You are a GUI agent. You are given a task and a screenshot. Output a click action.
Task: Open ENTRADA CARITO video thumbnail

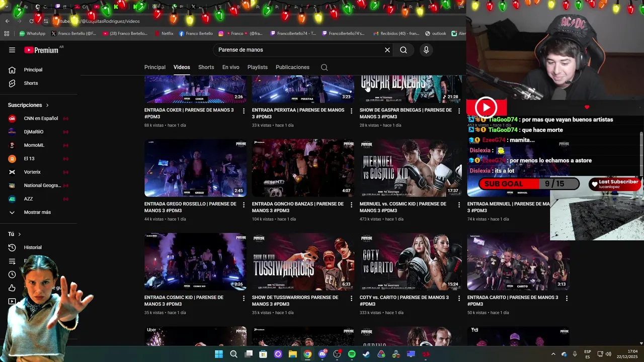pyautogui.click(x=518, y=261)
